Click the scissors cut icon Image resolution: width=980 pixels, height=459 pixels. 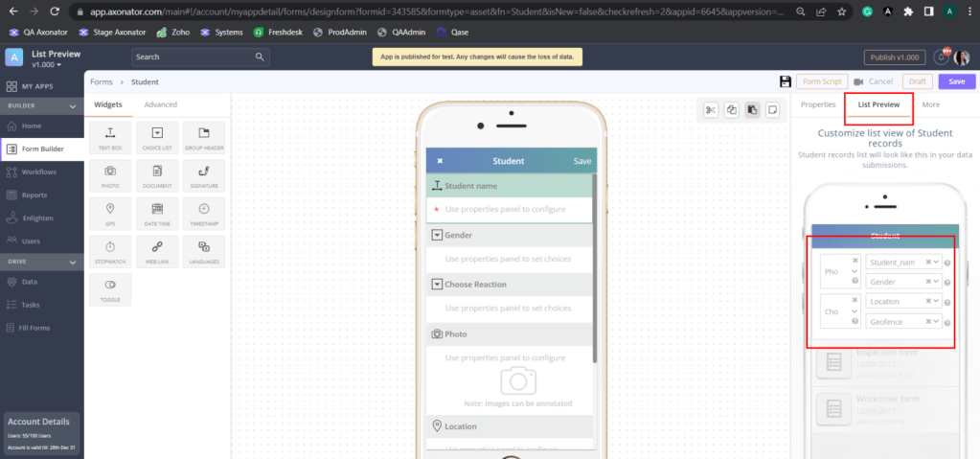coord(710,109)
